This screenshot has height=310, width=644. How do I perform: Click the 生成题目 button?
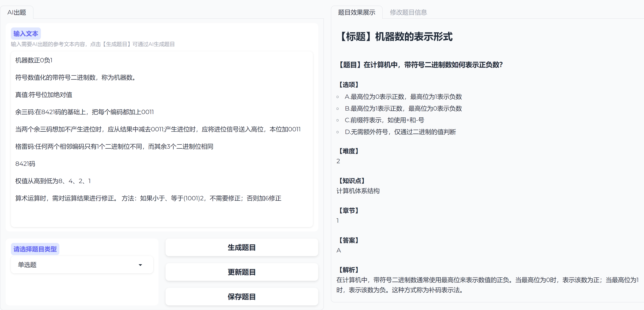pyautogui.click(x=241, y=248)
